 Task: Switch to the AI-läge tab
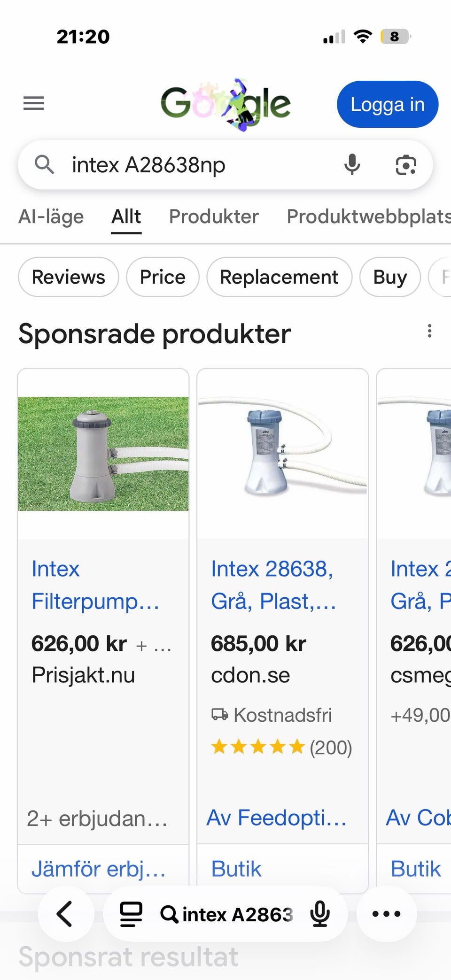click(x=51, y=216)
